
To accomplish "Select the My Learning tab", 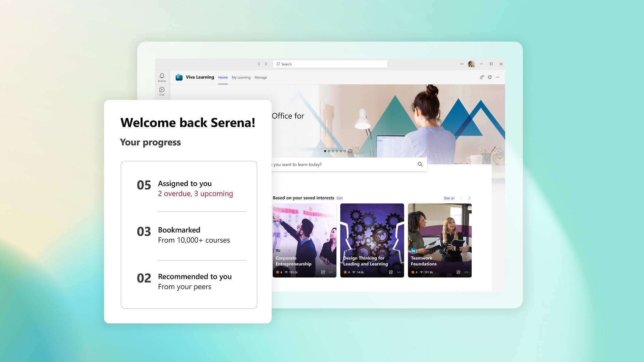I will (241, 77).
